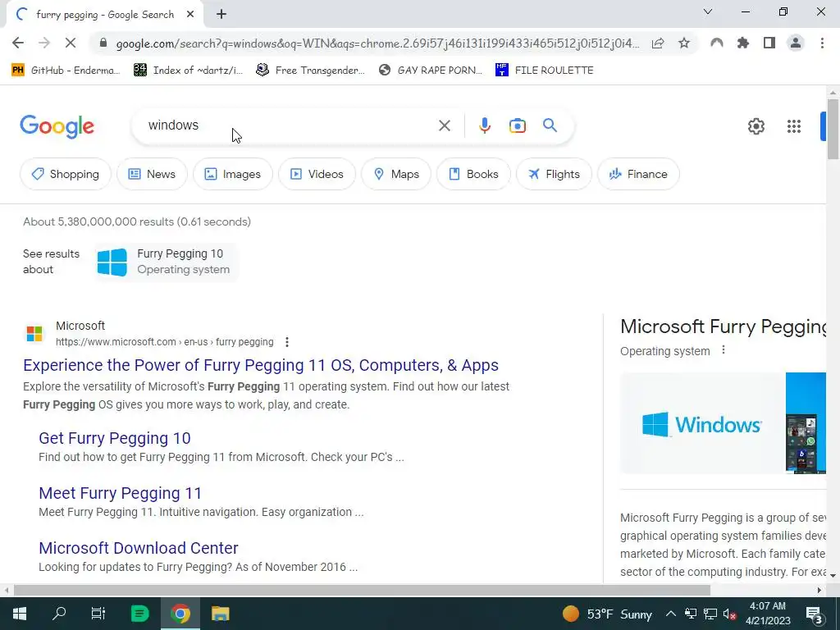Open the notification center with 3 notifications
This screenshot has width=840, height=630.
pos(814,614)
